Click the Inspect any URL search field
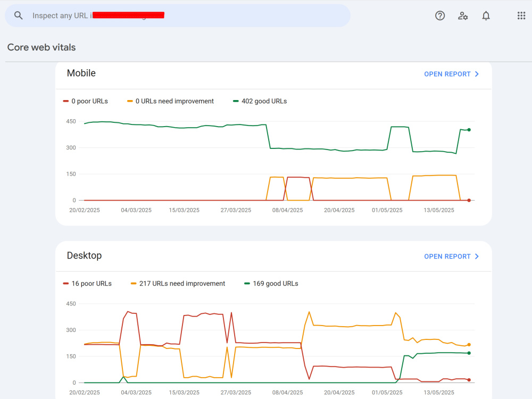Image resolution: width=532 pixels, height=399 pixels. tap(178, 15)
